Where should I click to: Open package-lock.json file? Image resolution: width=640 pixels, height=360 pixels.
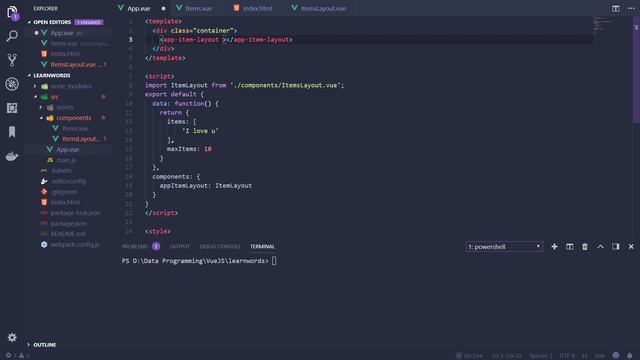[75, 213]
